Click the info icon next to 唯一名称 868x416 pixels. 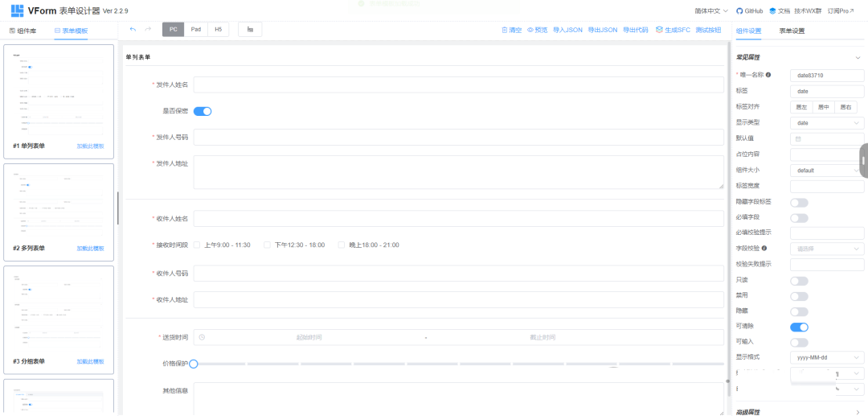point(768,75)
